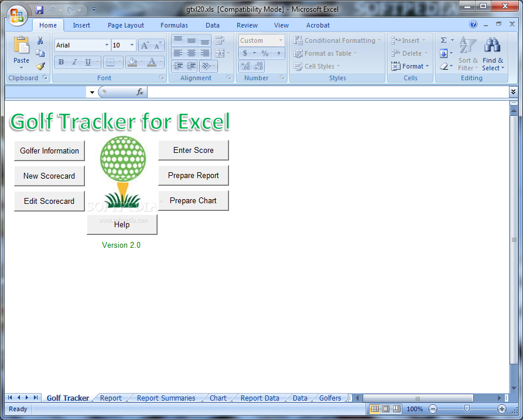Click the AutoSum sigma icon
The image size is (523, 420).
(x=443, y=40)
